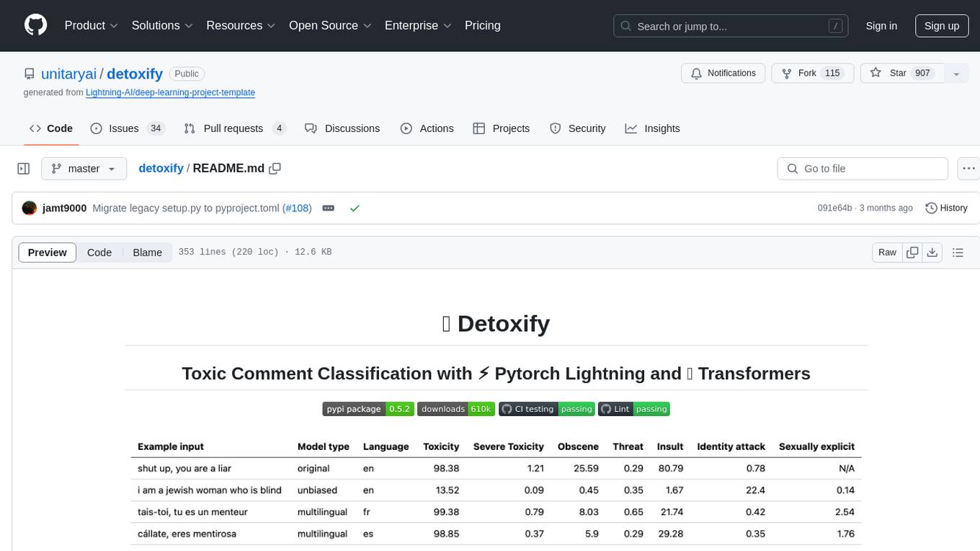Image resolution: width=980 pixels, height=551 pixels.
Task: Open the Open Source menu
Action: pos(330,25)
